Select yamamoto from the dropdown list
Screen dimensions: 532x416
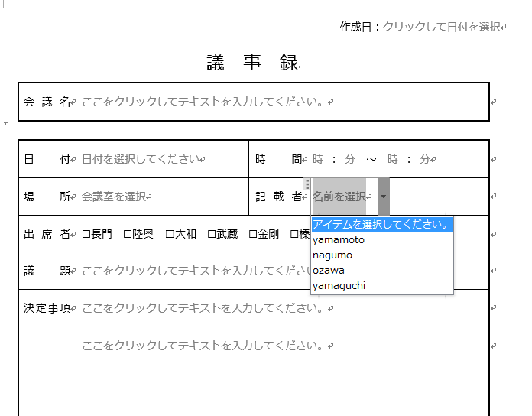[339, 240]
